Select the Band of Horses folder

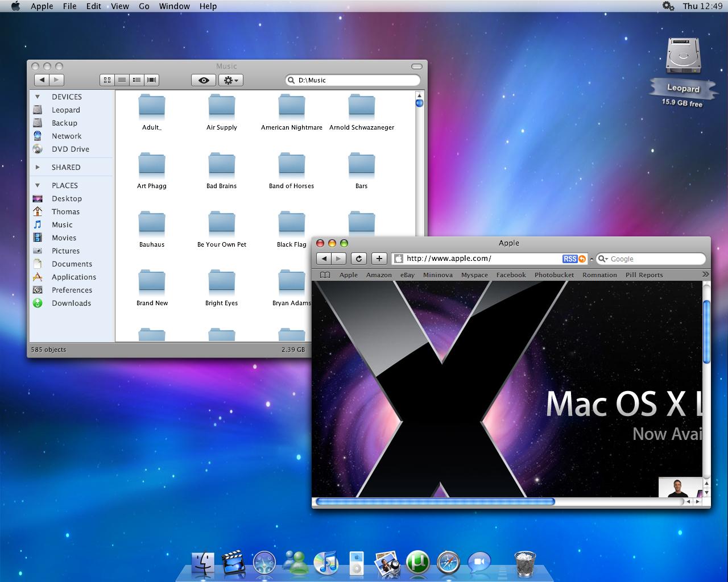[292, 171]
